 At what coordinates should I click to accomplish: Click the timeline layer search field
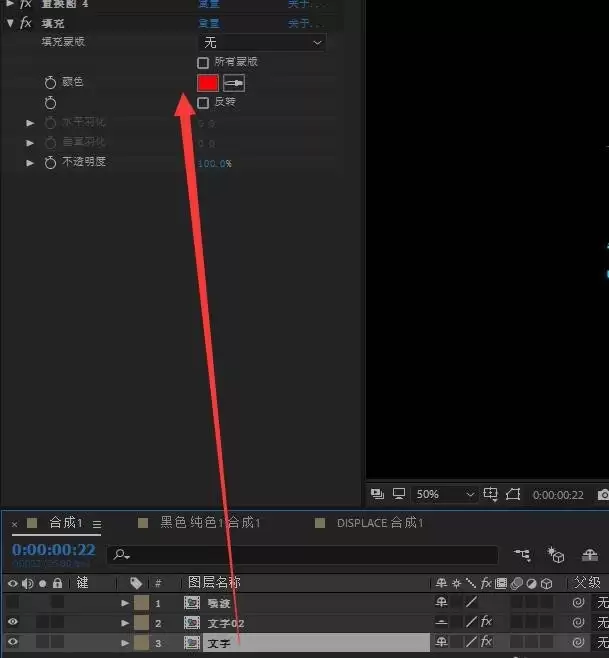pos(303,555)
